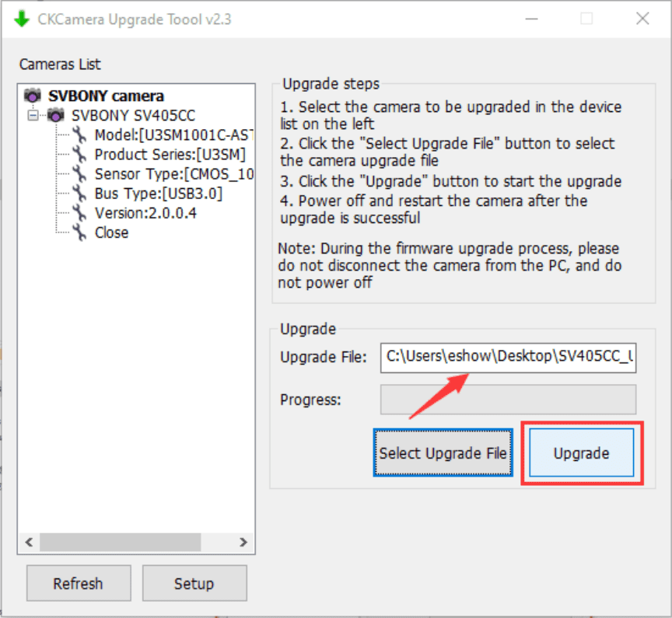Click the wrench icon beside Bus Type
Screen dimensions: 672x618
(x=79, y=194)
